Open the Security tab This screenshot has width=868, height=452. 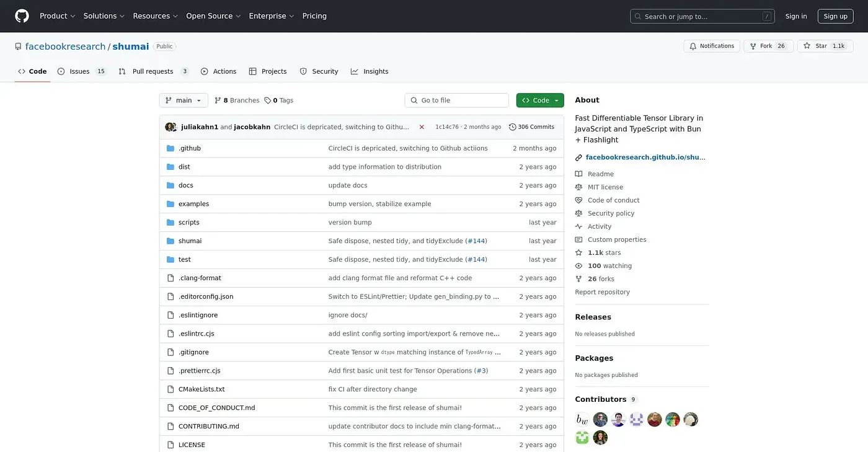click(319, 71)
